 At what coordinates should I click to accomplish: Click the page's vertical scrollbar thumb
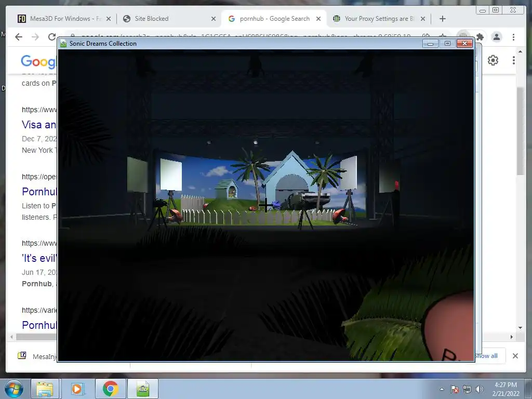tap(520, 130)
